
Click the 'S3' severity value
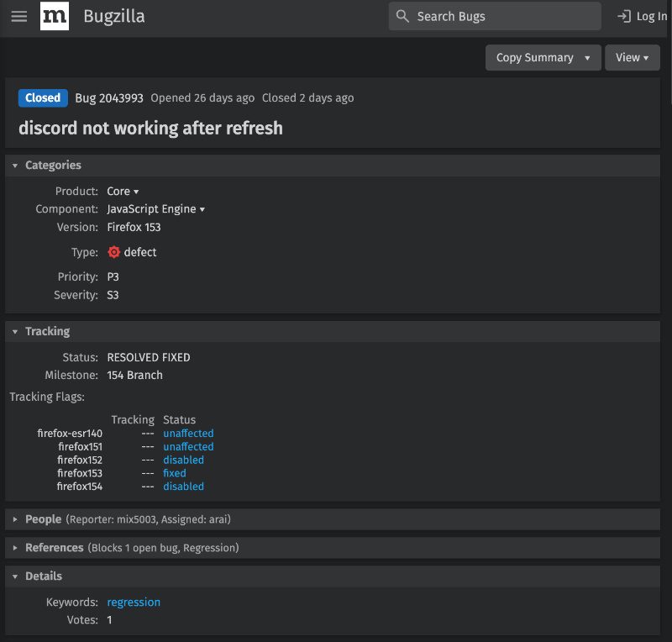point(113,295)
